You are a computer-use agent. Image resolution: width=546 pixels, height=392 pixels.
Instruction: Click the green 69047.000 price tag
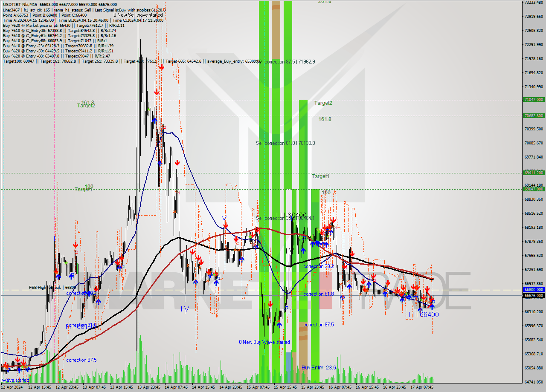point(534,189)
